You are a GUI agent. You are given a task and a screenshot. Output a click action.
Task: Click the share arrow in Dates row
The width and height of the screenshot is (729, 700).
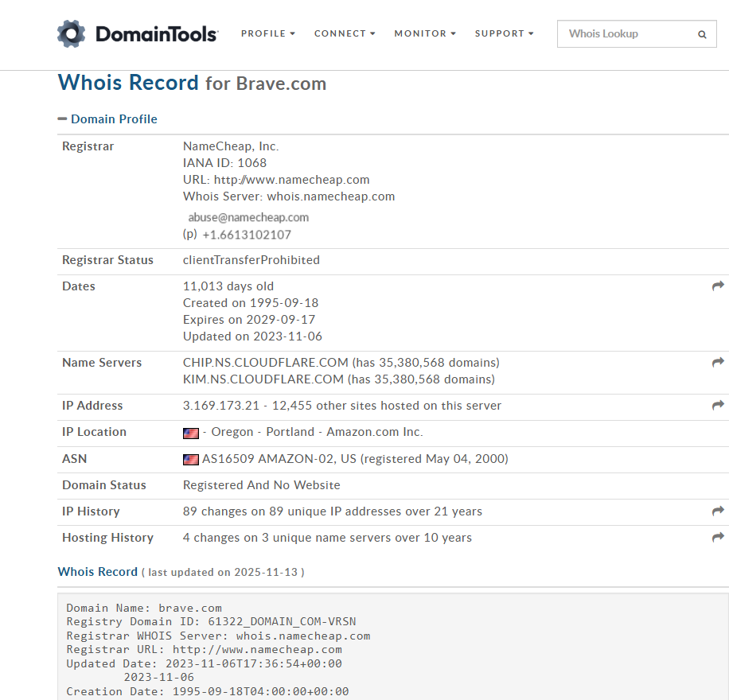(718, 286)
